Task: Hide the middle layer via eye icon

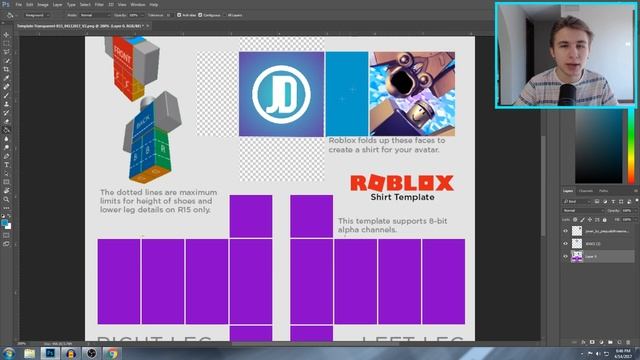Action: click(565, 244)
